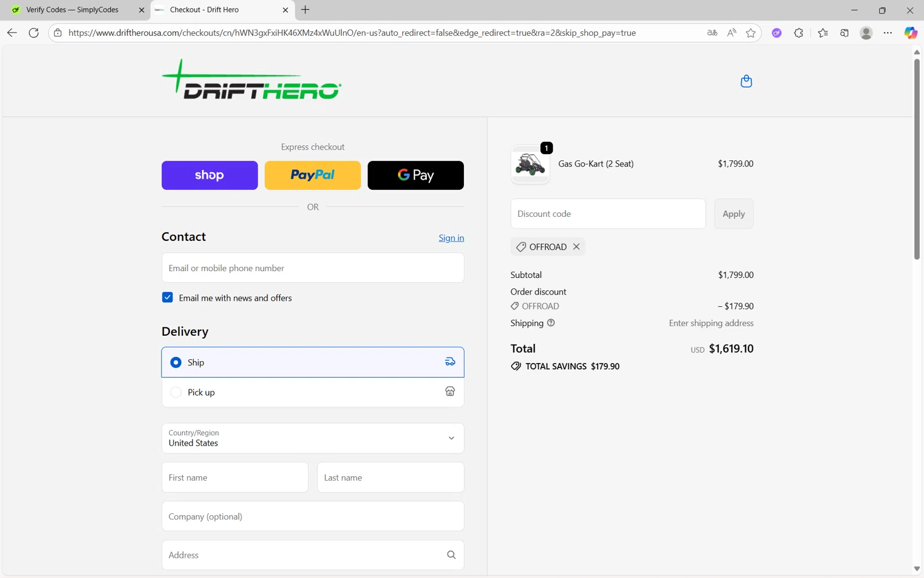Toggle Email me with news and offers
This screenshot has height=578, width=924.
tap(168, 298)
